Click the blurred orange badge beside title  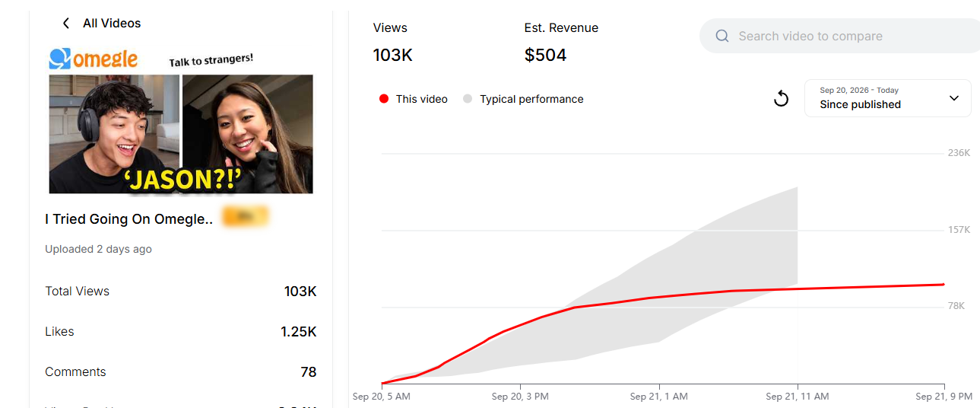pos(245,218)
